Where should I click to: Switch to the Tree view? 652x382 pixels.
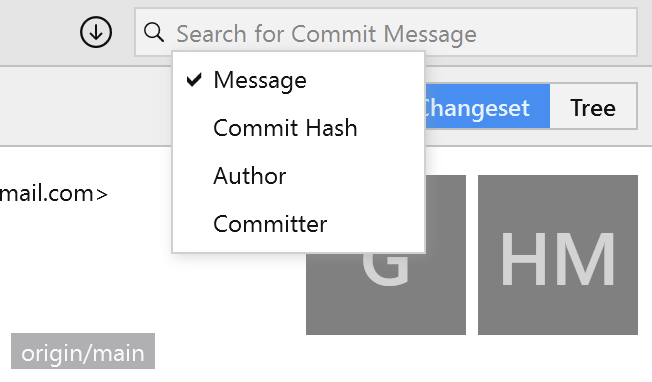pyautogui.click(x=593, y=106)
